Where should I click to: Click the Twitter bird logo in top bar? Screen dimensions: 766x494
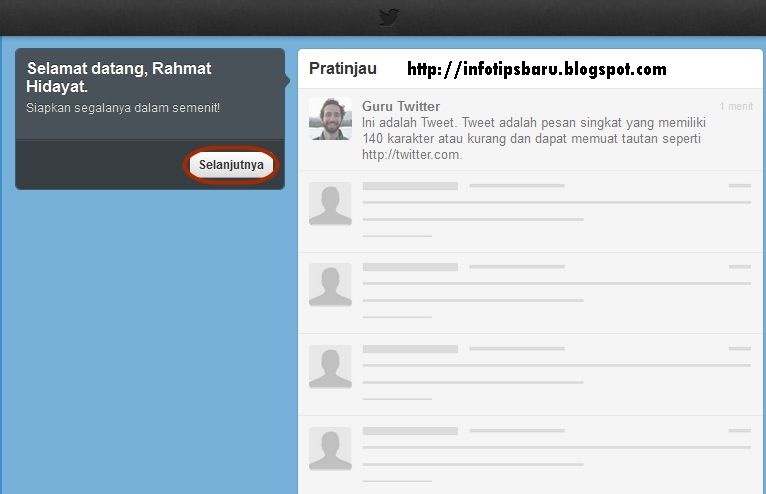tap(389, 17)
